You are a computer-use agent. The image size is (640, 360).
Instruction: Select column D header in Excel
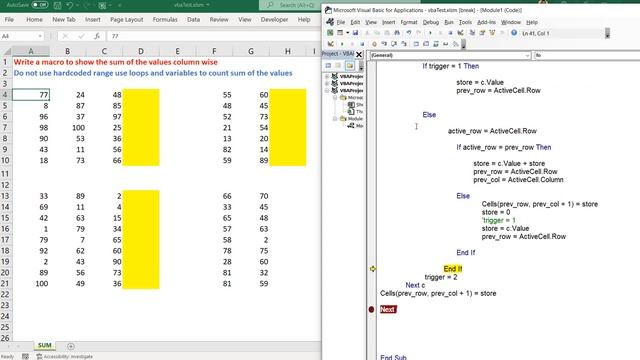tap(141, 51)
